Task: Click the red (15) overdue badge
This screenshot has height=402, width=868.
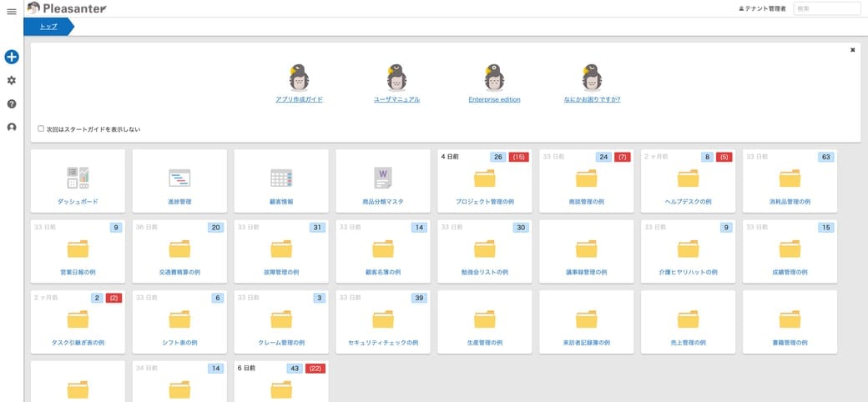Action: pos(518,157)
